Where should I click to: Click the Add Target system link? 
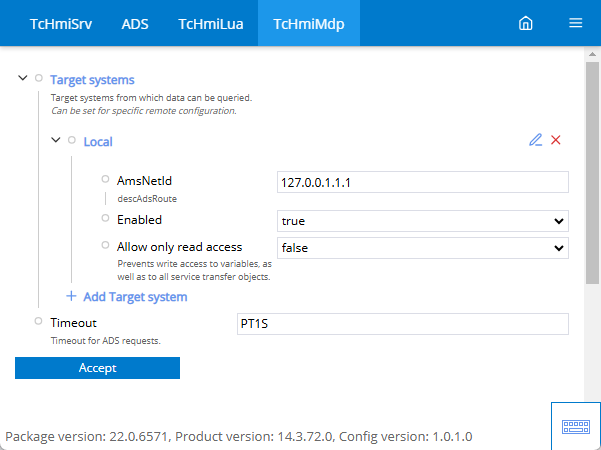[135, 297]
